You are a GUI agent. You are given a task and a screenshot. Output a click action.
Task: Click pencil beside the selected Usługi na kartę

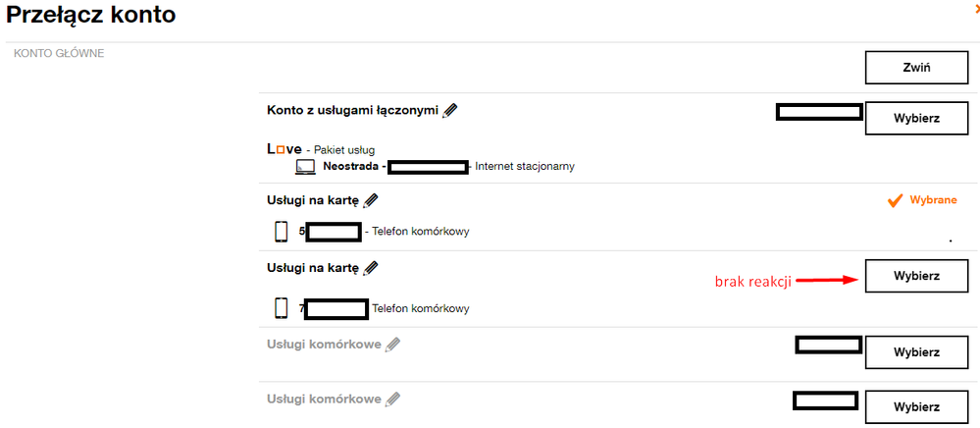coord(371,201)
